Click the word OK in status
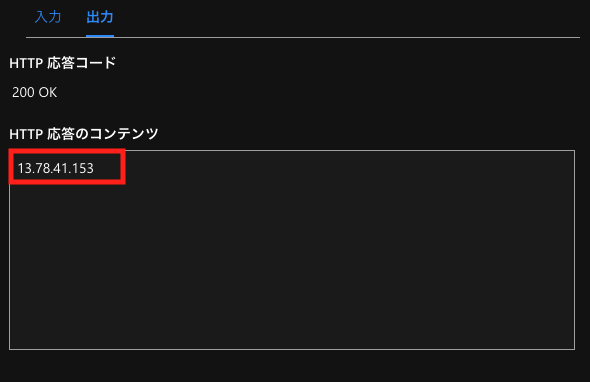 coord(48,92)
